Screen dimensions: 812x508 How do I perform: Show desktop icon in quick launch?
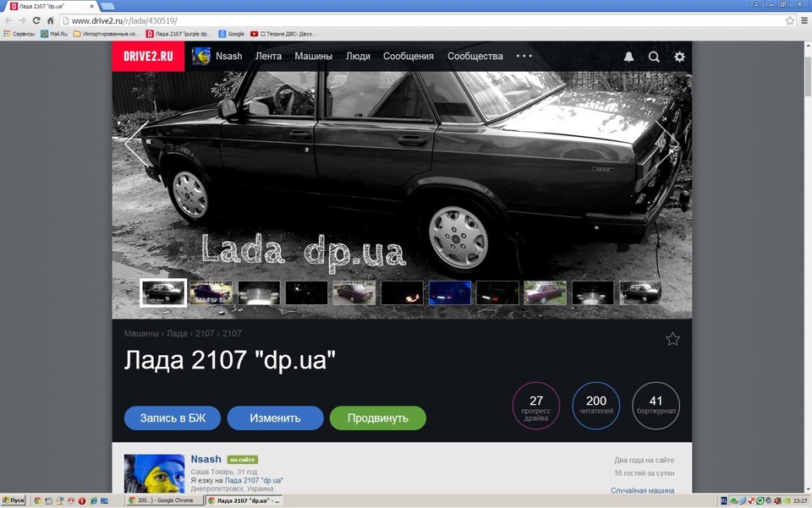104,500
